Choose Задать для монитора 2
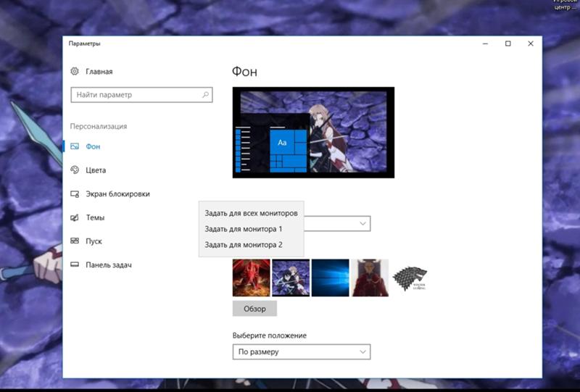Screen dimensions: 580x392 point(251,245)
